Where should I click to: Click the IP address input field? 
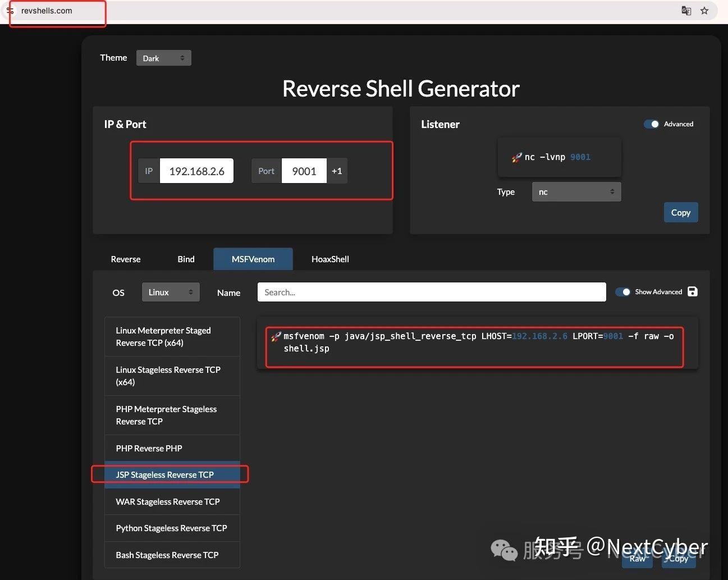pos(196,171)
